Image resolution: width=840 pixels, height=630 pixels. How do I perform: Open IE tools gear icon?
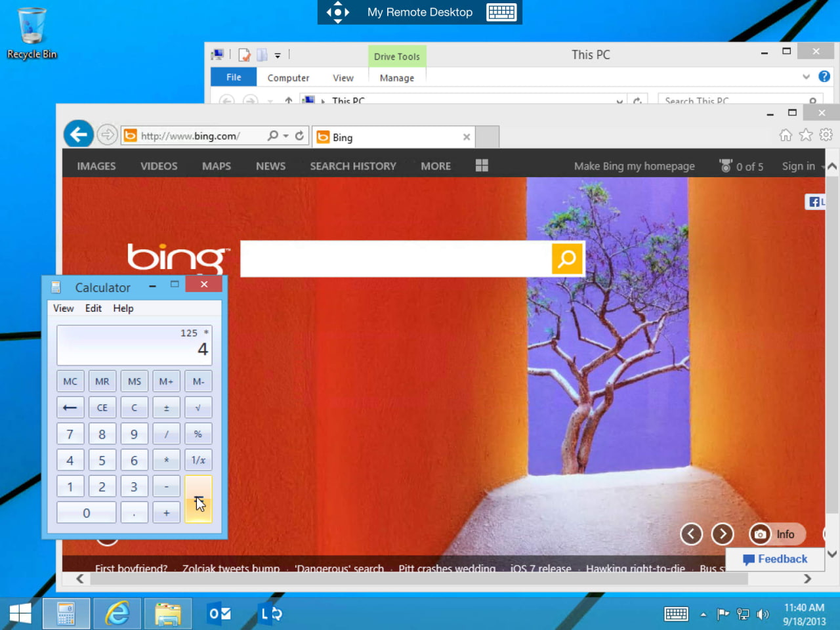pos(826,135)
